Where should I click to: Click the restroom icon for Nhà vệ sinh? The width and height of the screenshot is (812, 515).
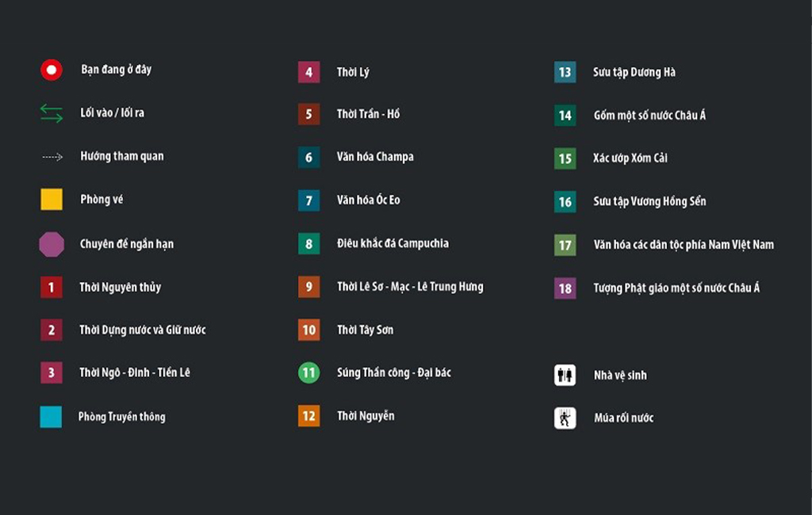(x=565, y=376)
